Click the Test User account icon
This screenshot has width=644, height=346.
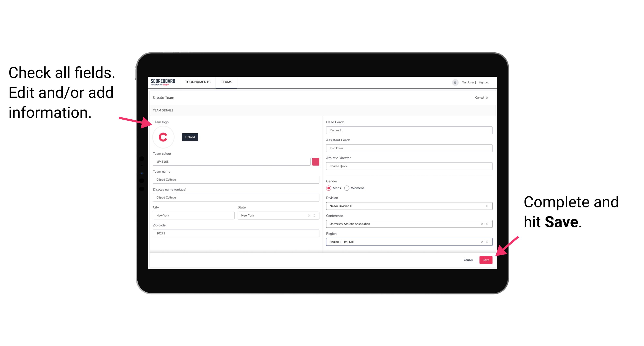[x=455, y=82]
